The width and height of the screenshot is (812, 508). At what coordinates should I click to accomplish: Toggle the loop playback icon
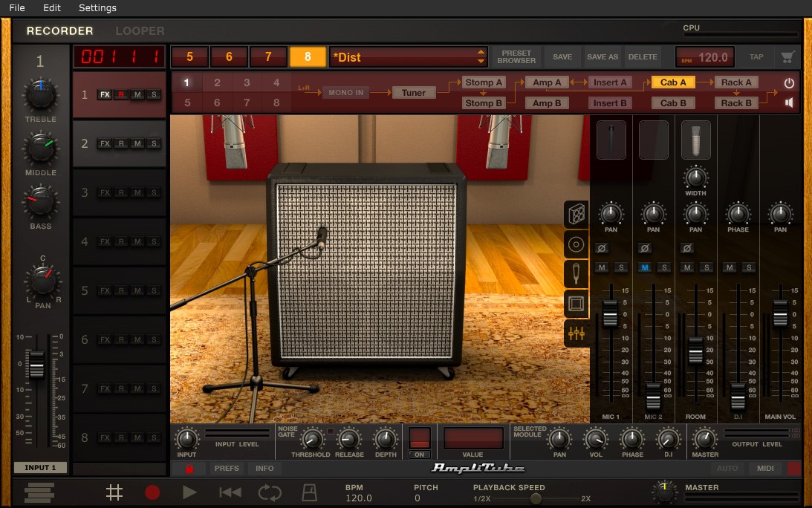[x=269, y=492]
